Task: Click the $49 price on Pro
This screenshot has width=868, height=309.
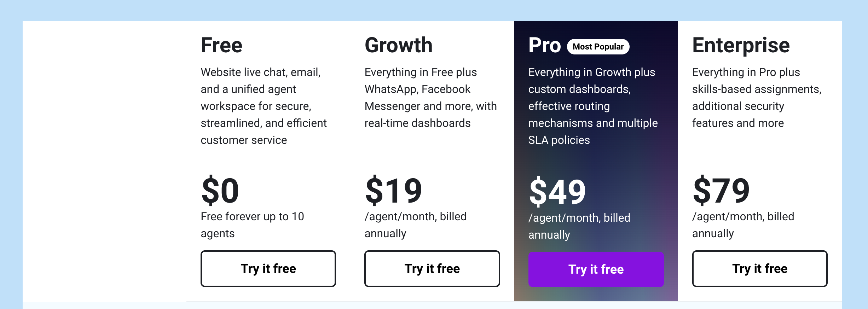Action: pyautogui.click(x=557, y=192)
